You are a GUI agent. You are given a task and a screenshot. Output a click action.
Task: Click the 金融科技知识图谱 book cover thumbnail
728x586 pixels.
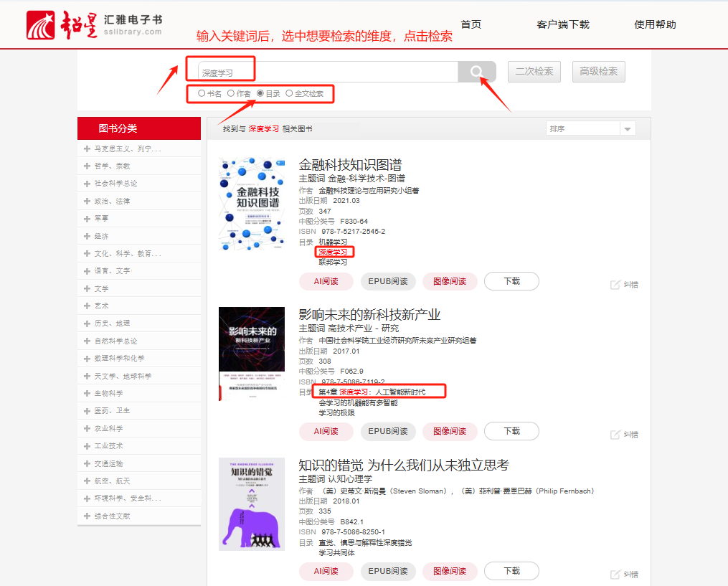(251, 204)
